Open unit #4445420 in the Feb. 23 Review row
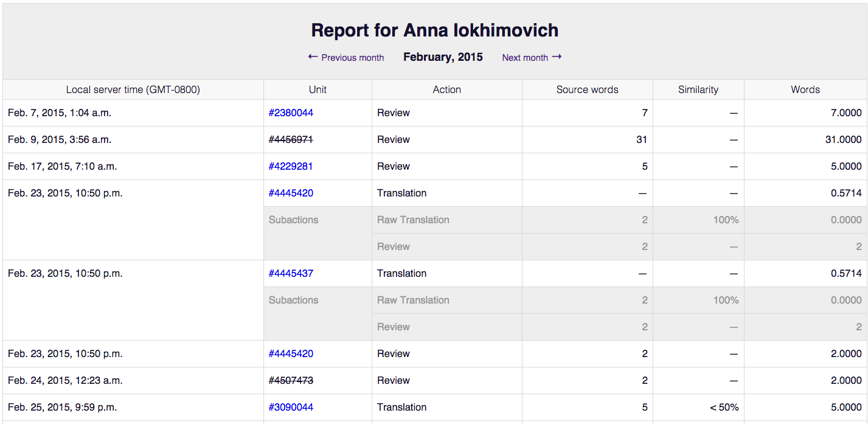868x424 pixels. 291,353
